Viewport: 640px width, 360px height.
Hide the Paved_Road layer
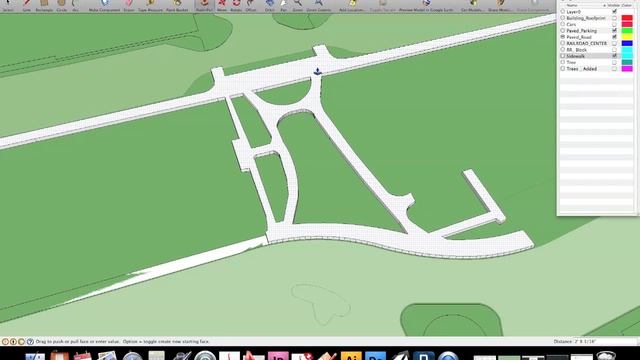point(614,37)
